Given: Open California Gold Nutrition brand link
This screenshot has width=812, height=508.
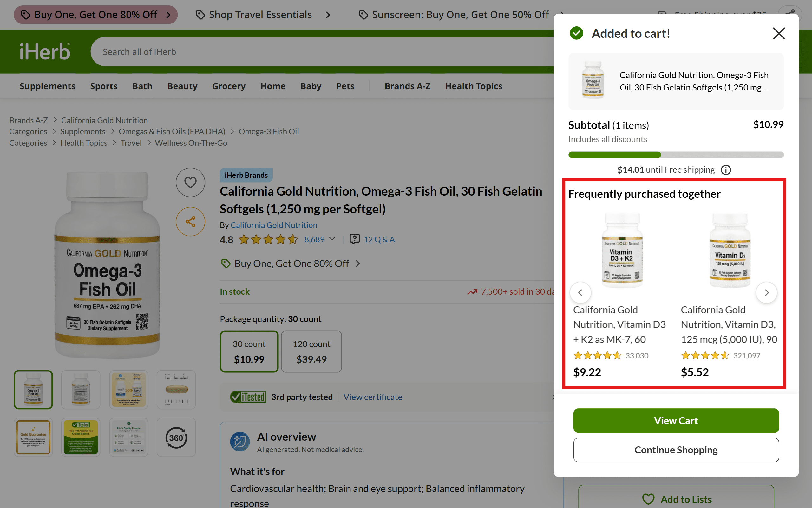Looking at the screenshot, I should click(273, 225).
